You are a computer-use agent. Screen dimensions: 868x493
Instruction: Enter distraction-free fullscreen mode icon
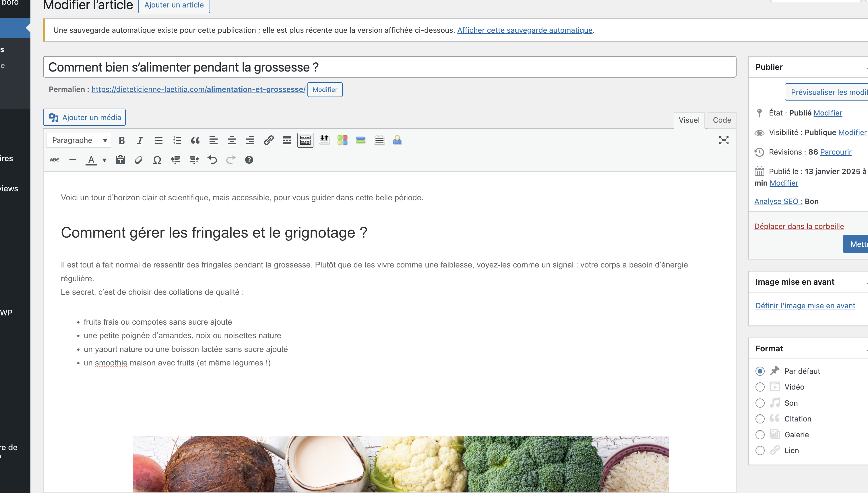click(724, 140)
